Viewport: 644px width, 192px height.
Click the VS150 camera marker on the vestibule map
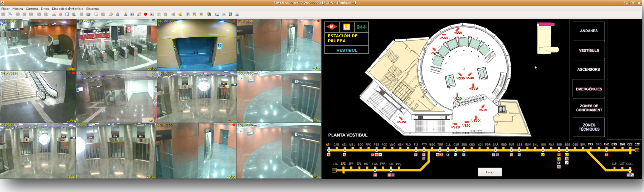point(401,120)
